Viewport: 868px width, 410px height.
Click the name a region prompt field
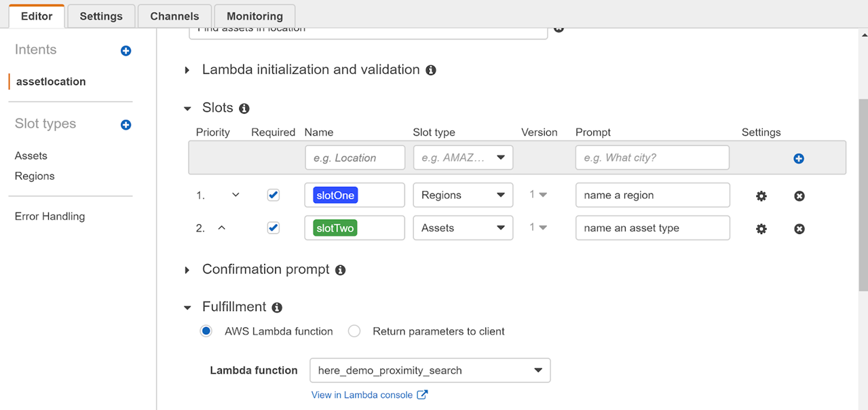[653, 195]
